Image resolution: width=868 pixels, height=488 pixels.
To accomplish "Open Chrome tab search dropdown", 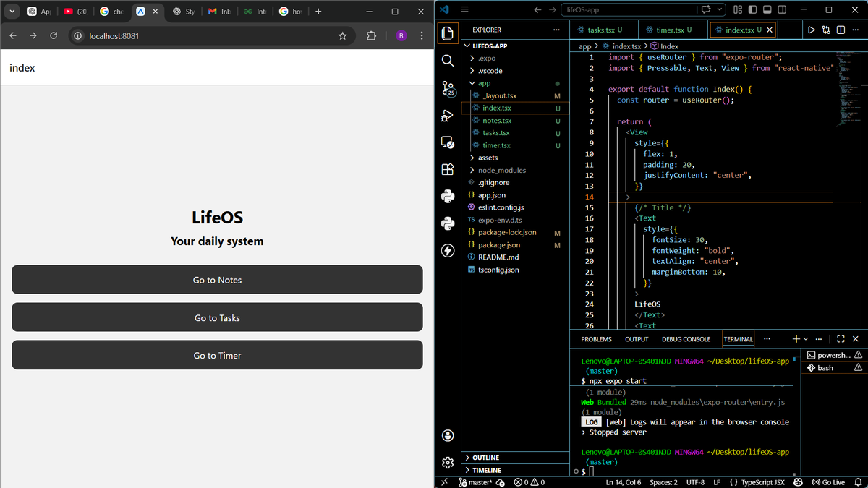I will coord(12,12).
